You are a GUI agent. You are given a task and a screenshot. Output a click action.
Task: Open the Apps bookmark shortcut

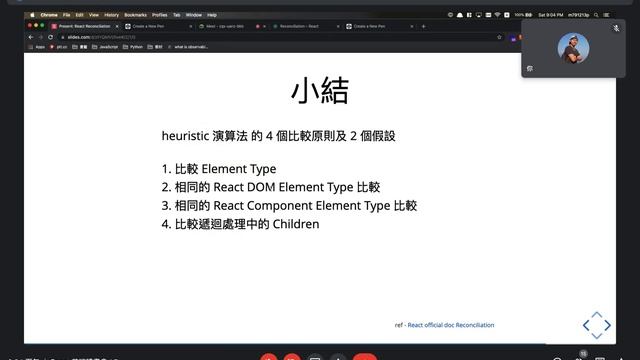[37, 47]
